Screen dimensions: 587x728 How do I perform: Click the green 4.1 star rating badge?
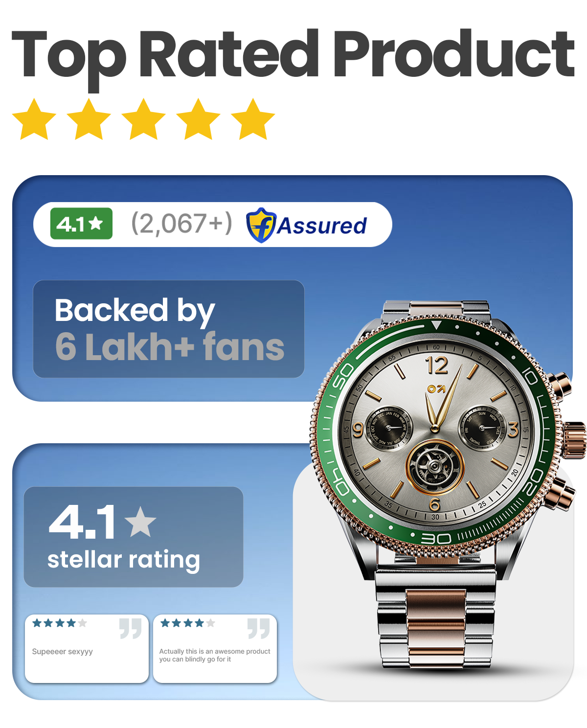pyautogui.click(x=81, y=224)
